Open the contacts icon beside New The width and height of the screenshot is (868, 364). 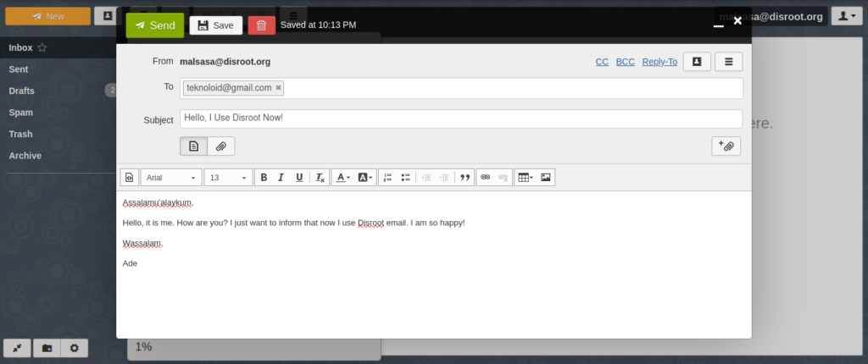point(106,16)
